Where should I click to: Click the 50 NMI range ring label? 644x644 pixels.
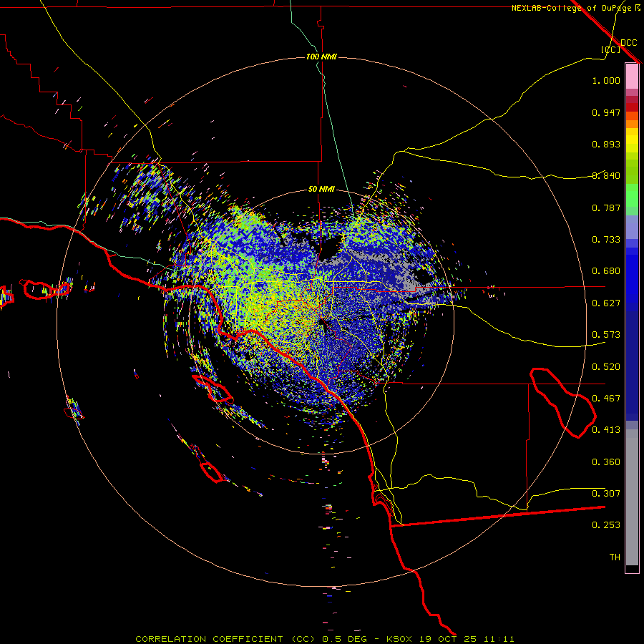321,190
